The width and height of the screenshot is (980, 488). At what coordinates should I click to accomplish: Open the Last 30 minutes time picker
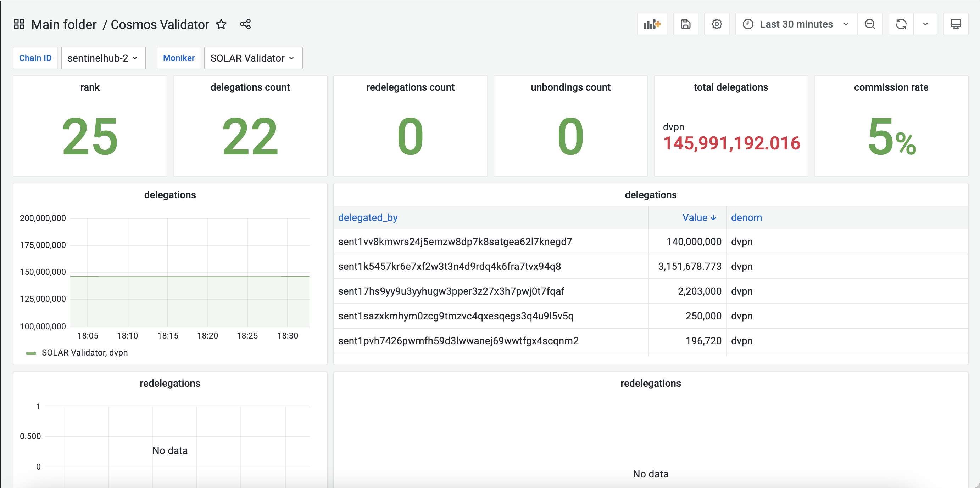796,24
